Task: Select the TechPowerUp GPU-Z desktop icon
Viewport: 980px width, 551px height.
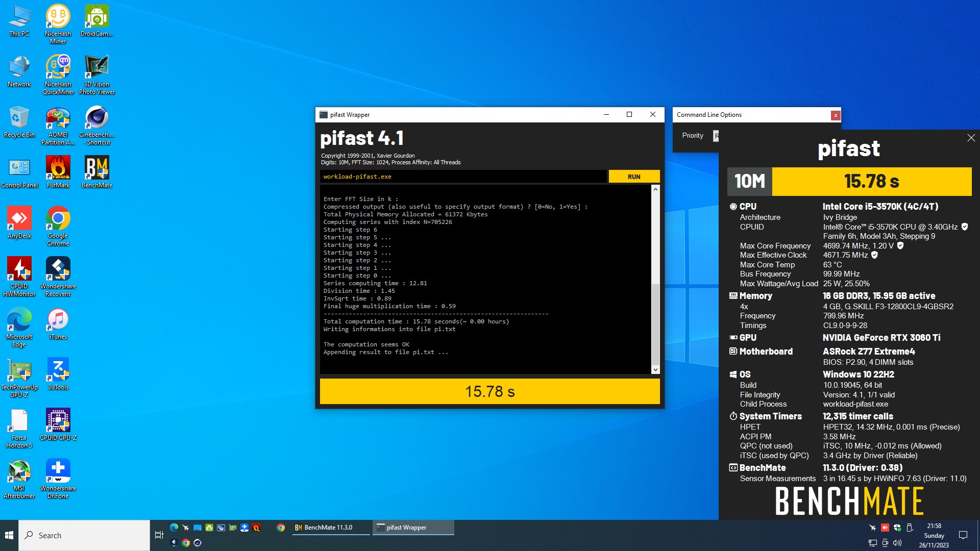Action: pyautogui.click(x=19, y=378)
